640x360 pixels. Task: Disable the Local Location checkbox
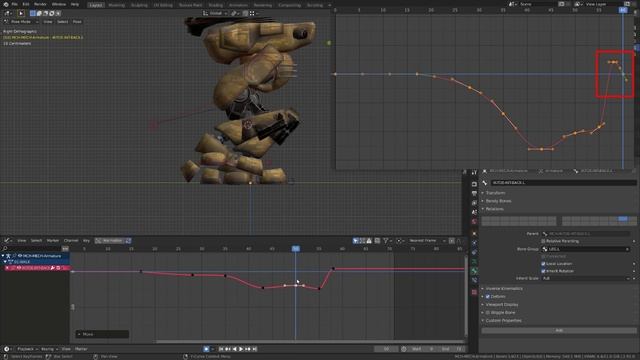point(543,264)
